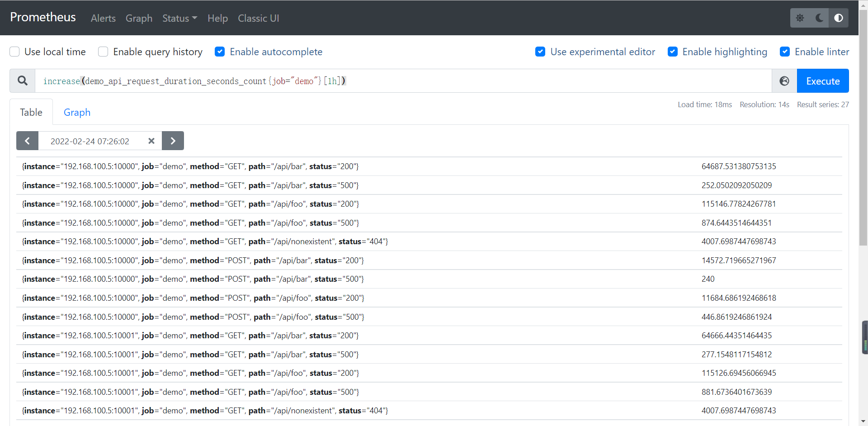Image resolution: width=868 pixels, height=426 pixels.
Task: Switch to the dark theme moon icon
Action: coord(819,18)
